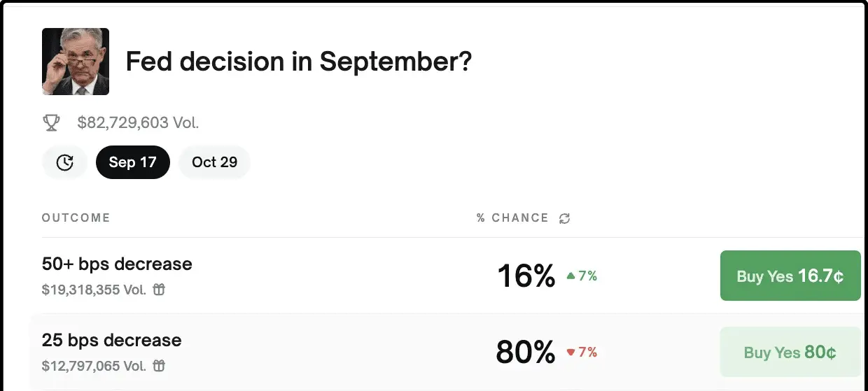Screen dimensions: 868x391
Task: Open the Jerome Powell market thumbnail
Action: click(76, 62)
